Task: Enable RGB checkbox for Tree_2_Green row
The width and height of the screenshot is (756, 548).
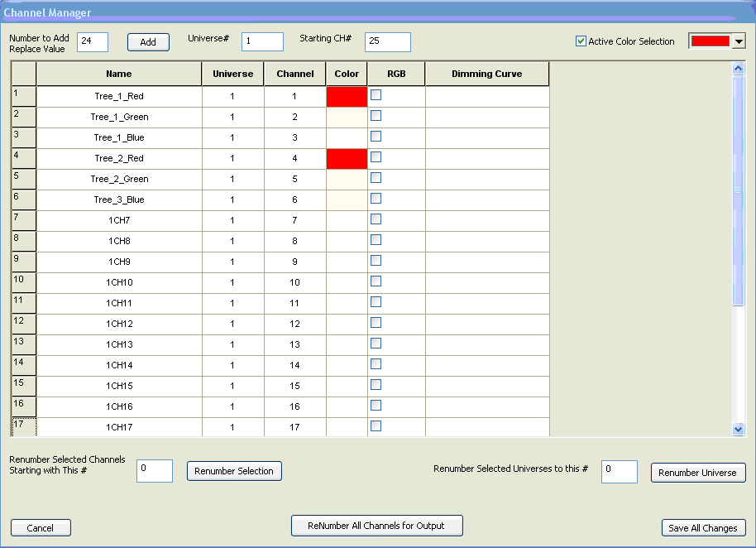Action: [376, 178]
